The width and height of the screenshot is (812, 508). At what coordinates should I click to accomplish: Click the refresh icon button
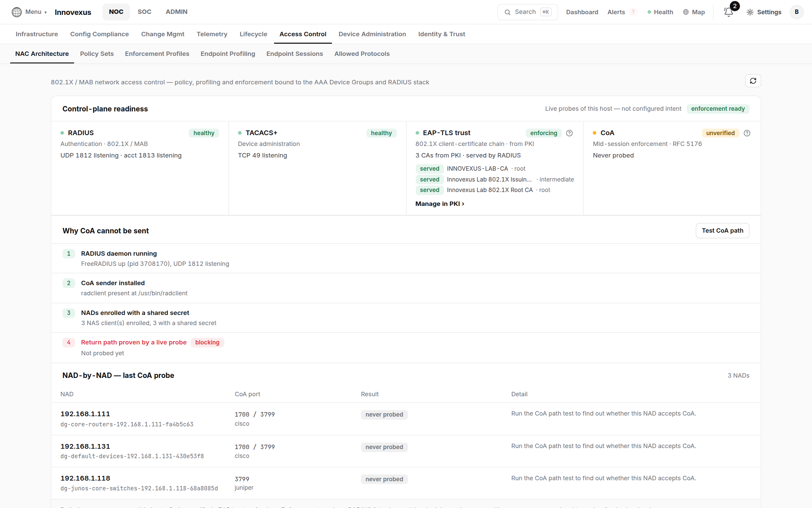753,81
